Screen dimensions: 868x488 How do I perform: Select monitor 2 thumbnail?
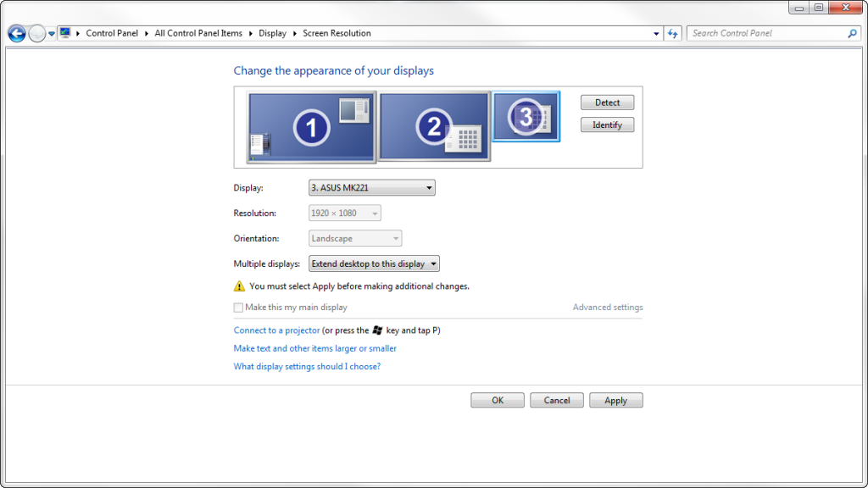435,127
